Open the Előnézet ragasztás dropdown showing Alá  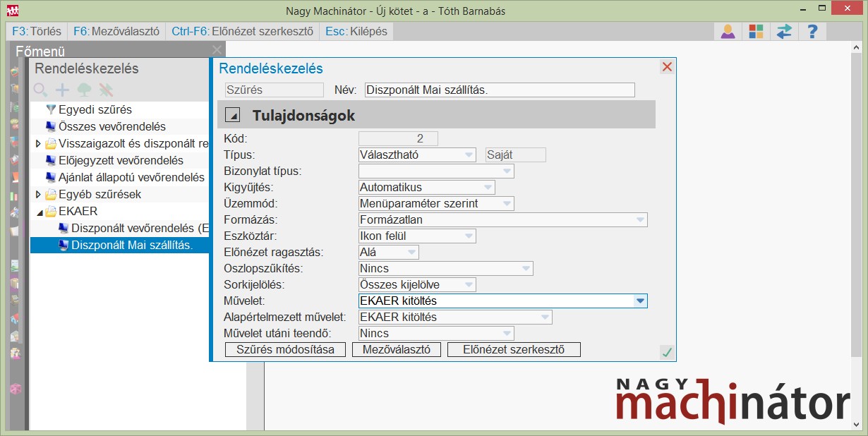[x=388, y=252]
